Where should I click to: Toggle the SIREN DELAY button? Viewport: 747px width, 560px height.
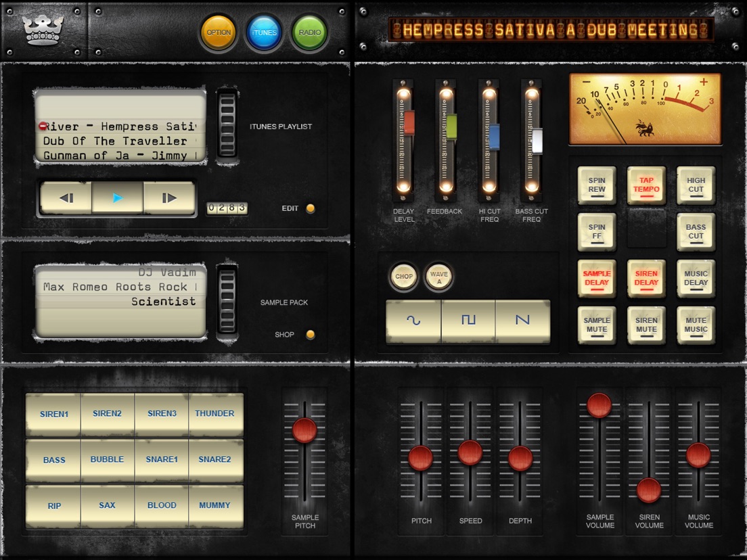(x=646, y=279)
